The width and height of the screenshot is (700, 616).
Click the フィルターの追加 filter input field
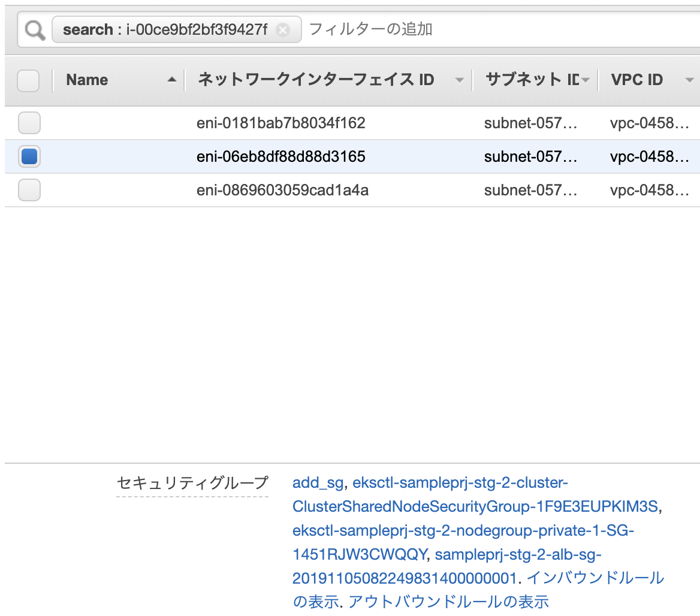372,29
